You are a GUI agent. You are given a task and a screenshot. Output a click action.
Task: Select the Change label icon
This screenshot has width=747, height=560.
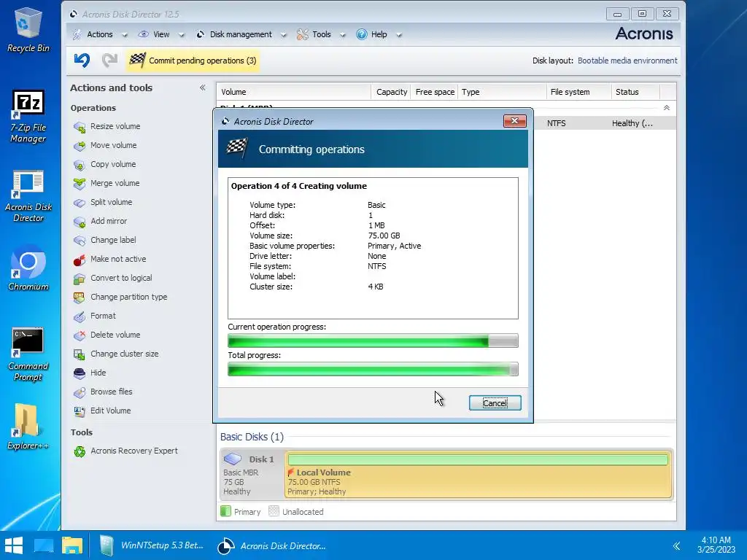[x=80, y=241]
